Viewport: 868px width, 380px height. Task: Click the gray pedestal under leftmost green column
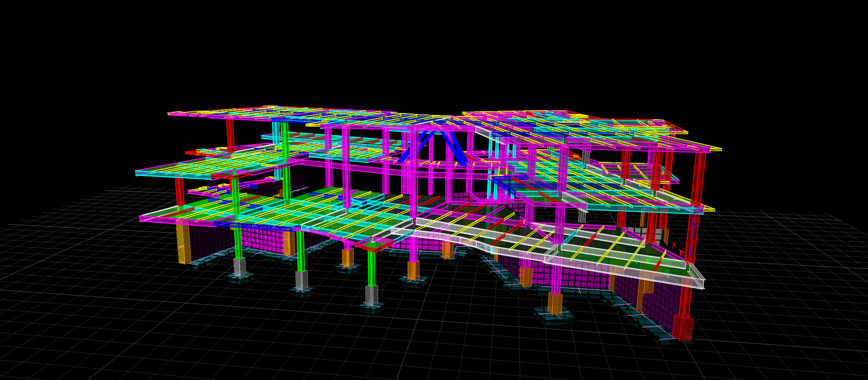pos(240,266)
